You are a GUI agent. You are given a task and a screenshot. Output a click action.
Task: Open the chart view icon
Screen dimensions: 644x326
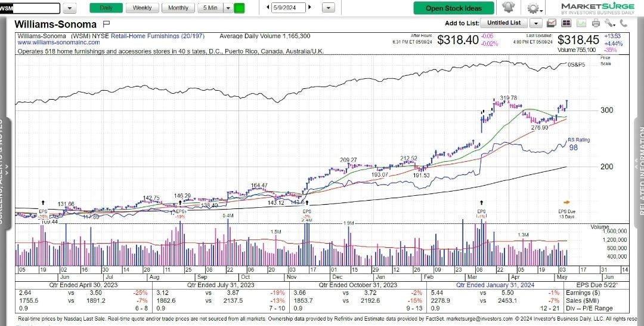point(552,23)
